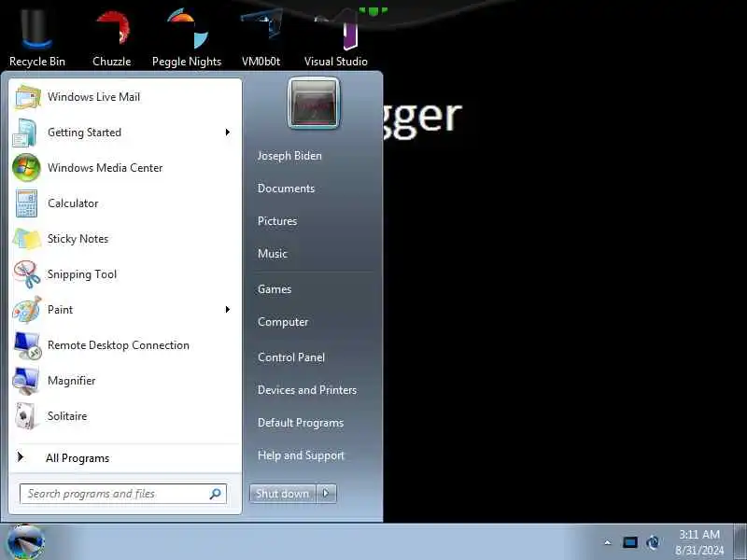Click the Paint palette icon
747x560 pixels.
coord(27,310)
